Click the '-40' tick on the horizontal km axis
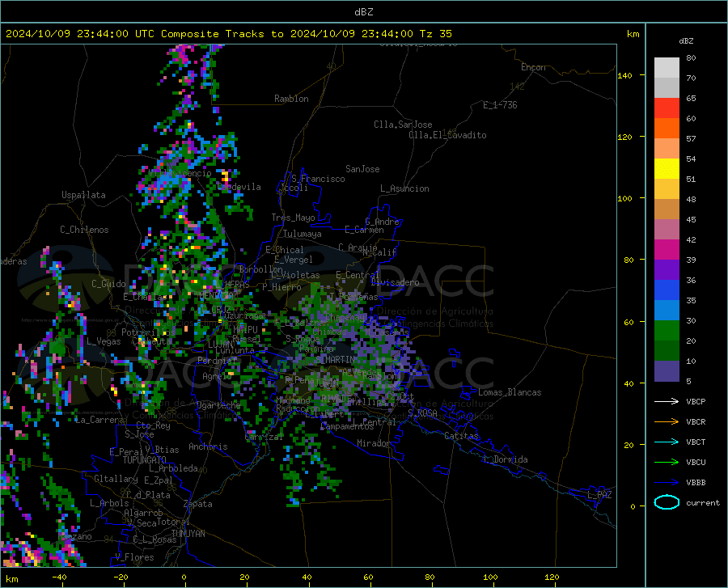Screen dimensions: 728x588 [59, 577]
